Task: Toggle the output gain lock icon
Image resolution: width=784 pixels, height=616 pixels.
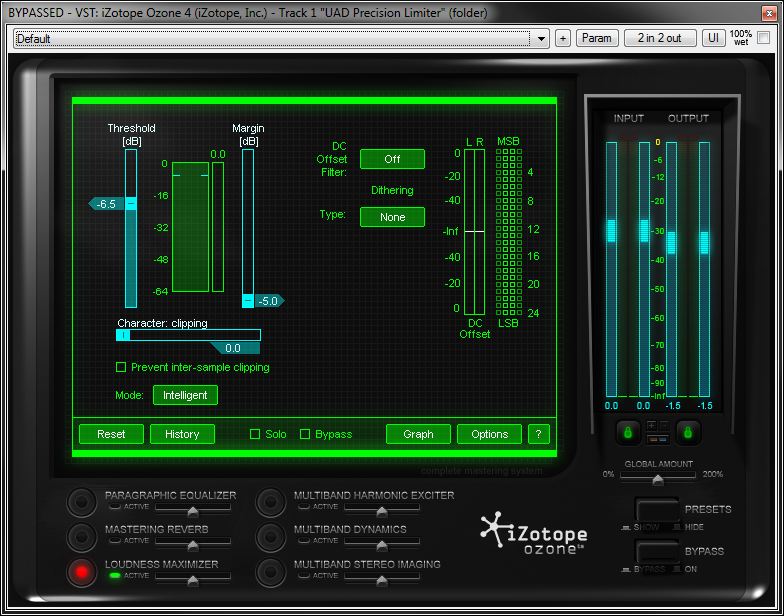Action: click(688, 432)
